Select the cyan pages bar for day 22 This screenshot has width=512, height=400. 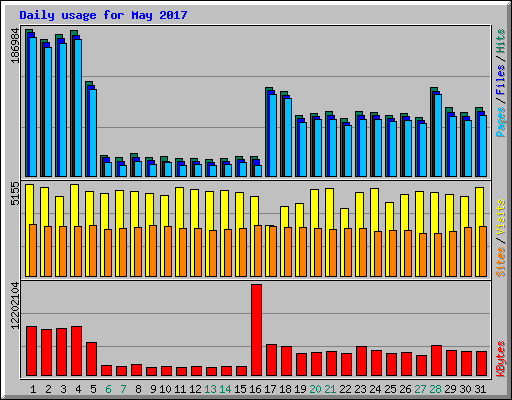[x=348, y=151]
